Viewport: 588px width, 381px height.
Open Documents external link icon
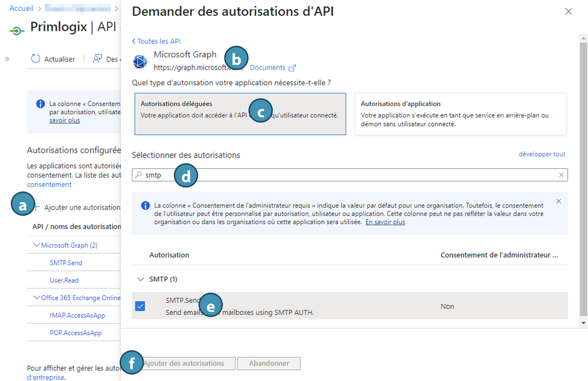(292, 68)
